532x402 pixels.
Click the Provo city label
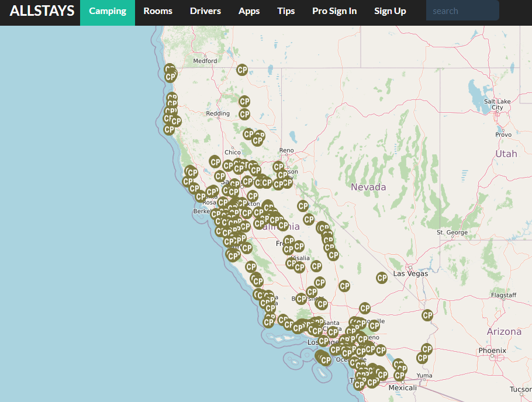(x=503, y=134)
